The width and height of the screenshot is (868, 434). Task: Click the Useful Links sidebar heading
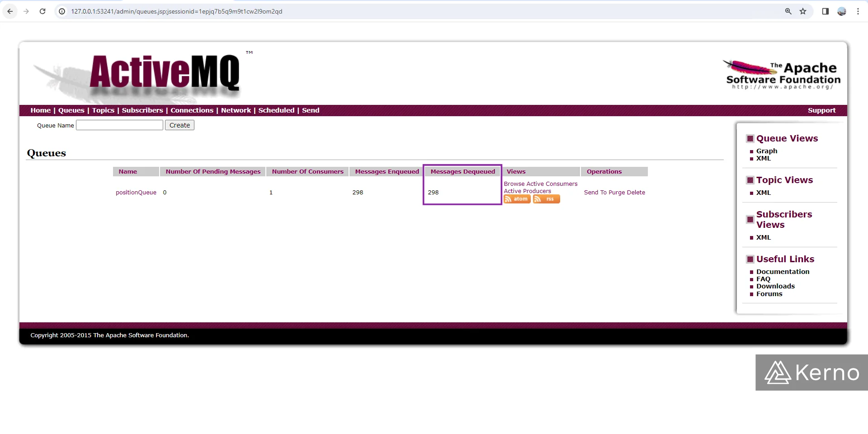785,259
